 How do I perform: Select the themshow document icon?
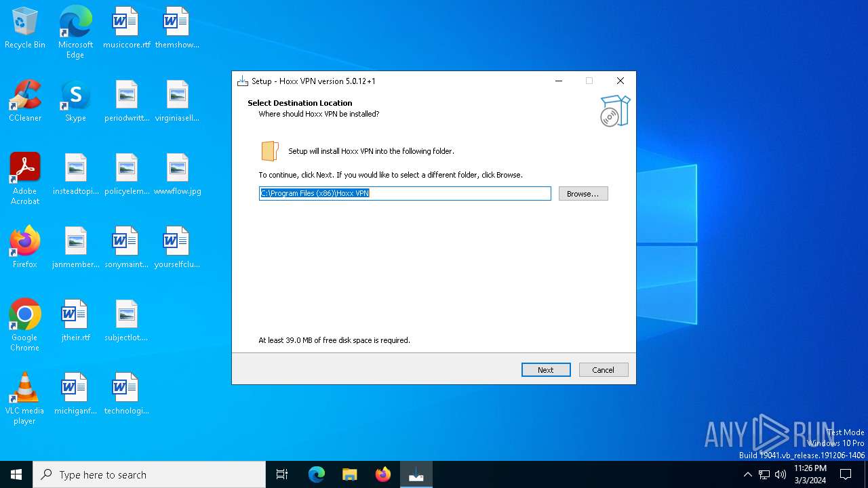click(x=177, y=28)
